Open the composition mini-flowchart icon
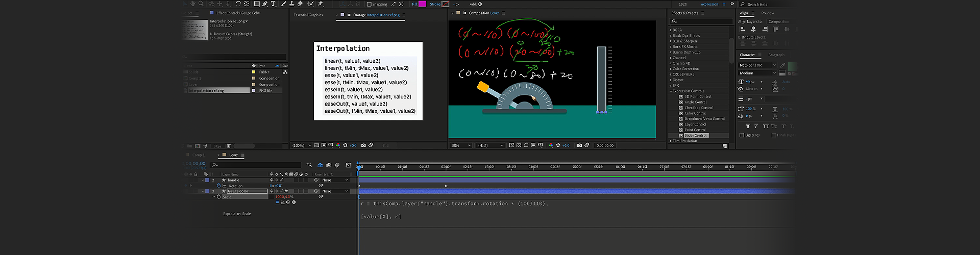Image resolution: width=980 pixels, height=255 pixels. click(x=309, y=165)
